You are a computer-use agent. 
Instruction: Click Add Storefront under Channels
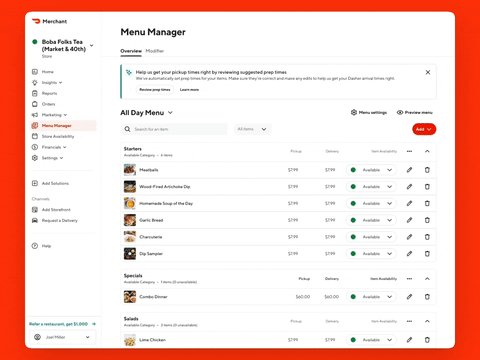pyautogui.click(x=51, y=210)
